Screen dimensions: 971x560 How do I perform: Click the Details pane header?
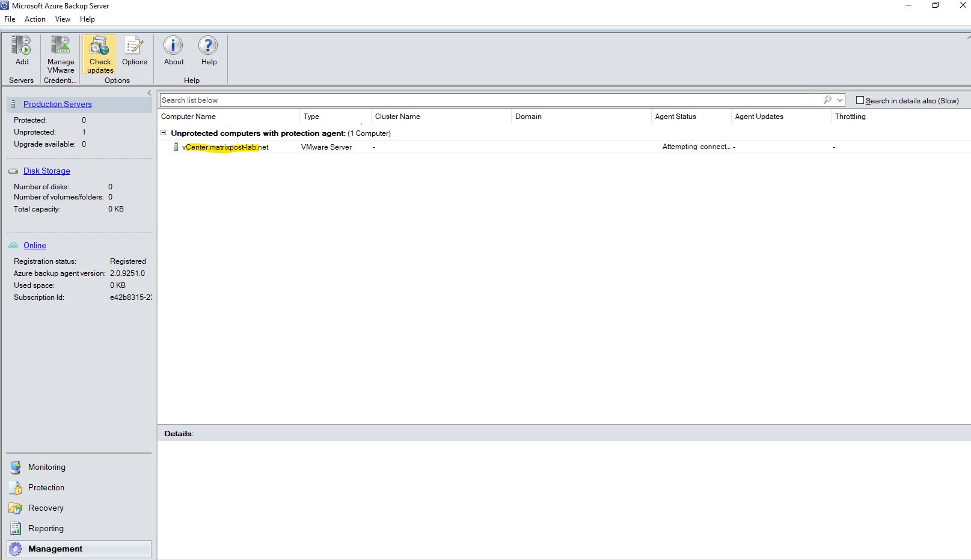click(564, 433)
